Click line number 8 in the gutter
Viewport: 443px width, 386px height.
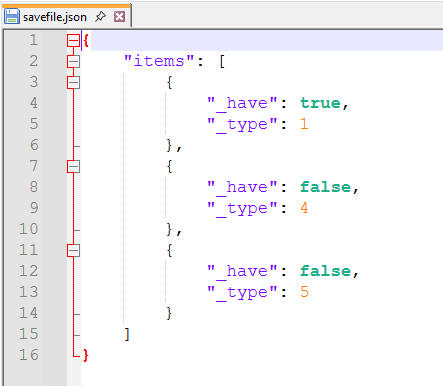coord(33,187)
